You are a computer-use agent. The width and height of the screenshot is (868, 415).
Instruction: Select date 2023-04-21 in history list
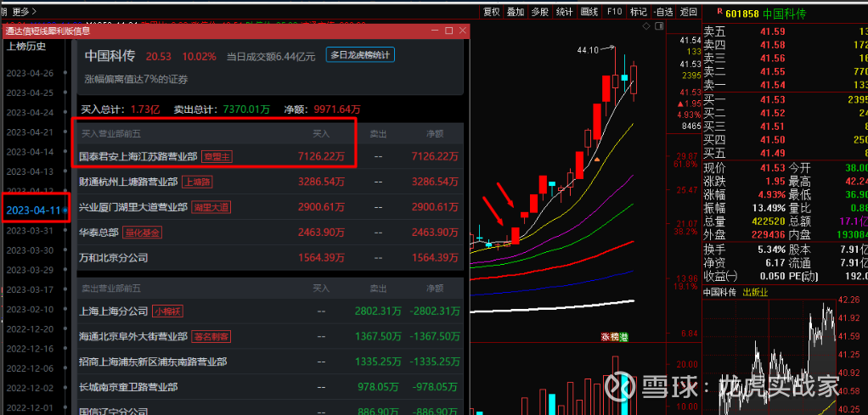pyautogui.click(x=30, y=132)
